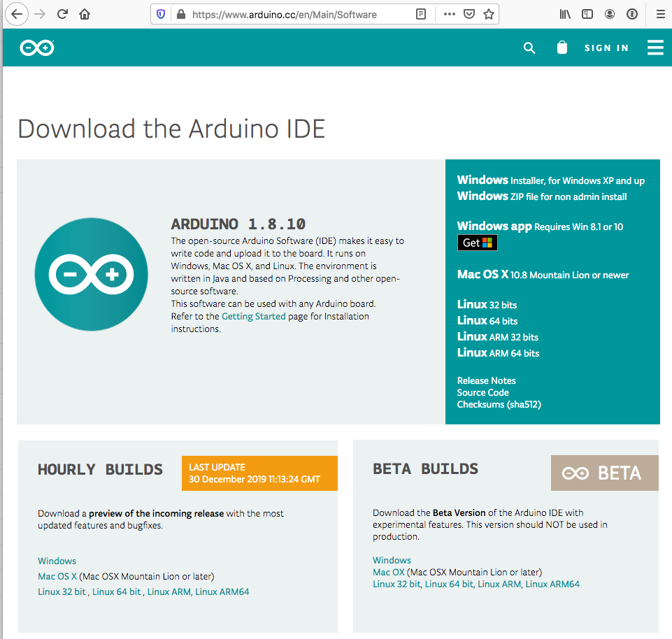Open Arduino site hamburger menu

click(655, 48)
